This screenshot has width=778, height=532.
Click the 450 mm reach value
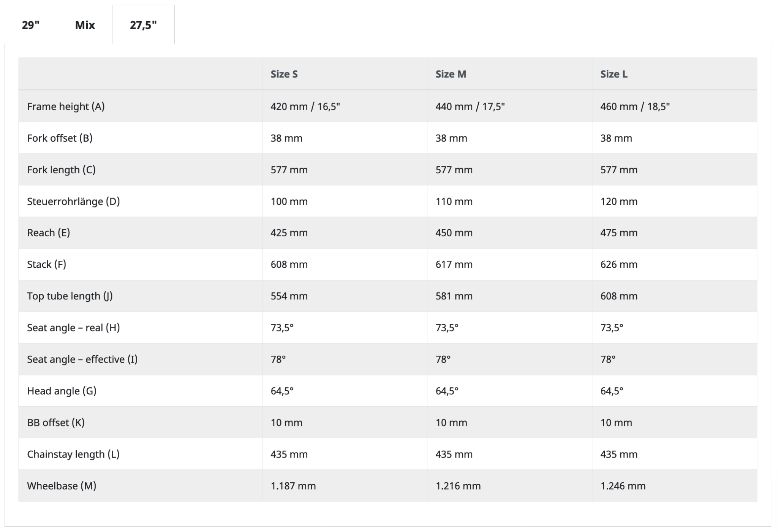(454, 233)
